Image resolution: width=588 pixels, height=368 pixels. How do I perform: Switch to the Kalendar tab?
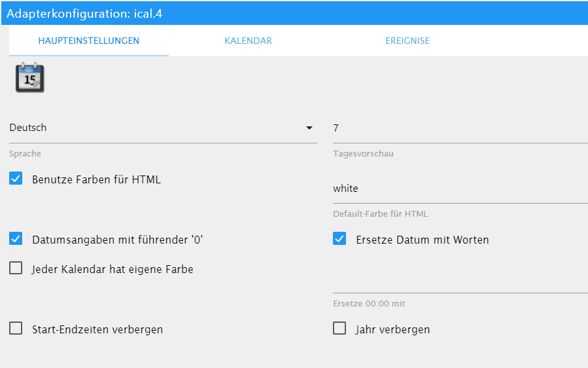tap(248, 41)
